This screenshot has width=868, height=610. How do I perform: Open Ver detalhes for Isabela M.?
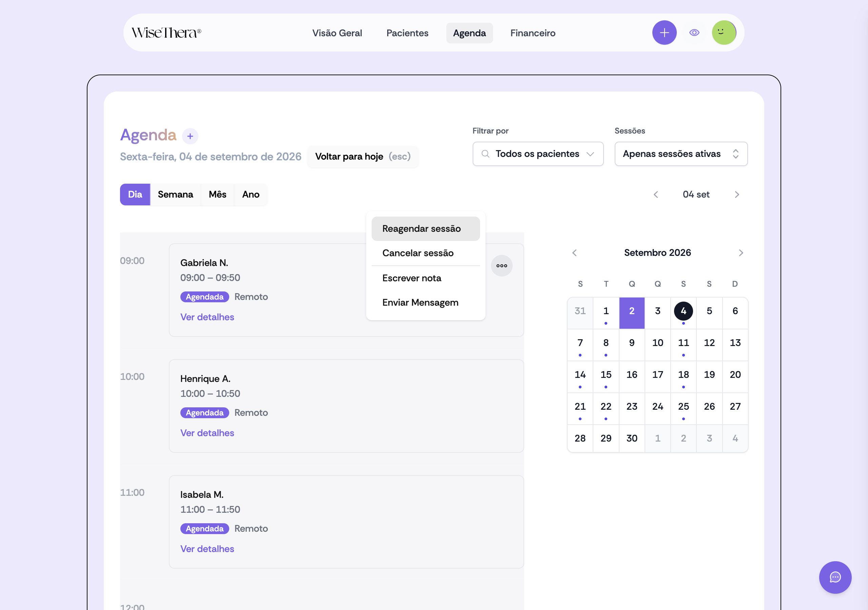click(207, 549)
